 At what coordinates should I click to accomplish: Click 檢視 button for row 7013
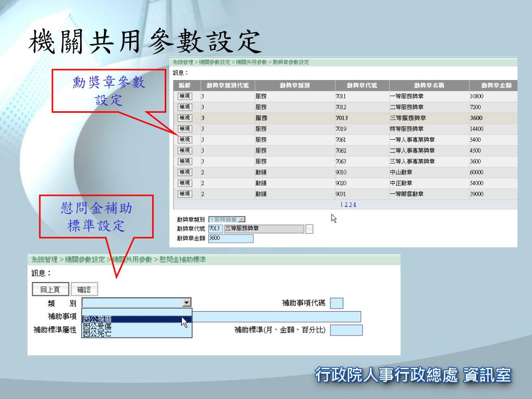click(184, 118)
